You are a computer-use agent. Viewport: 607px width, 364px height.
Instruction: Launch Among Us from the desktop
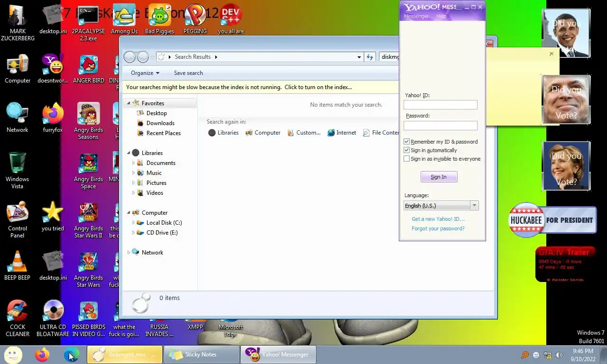(124, 20)
